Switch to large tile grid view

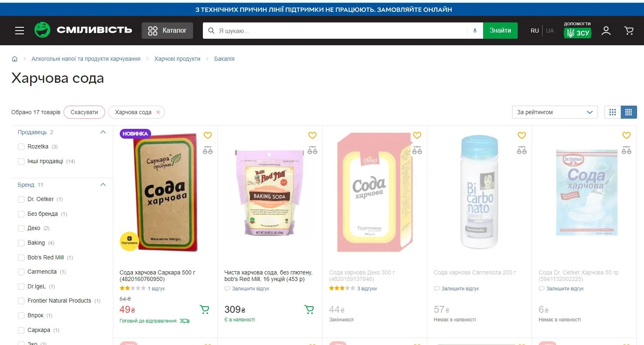[x=613, y=112]
